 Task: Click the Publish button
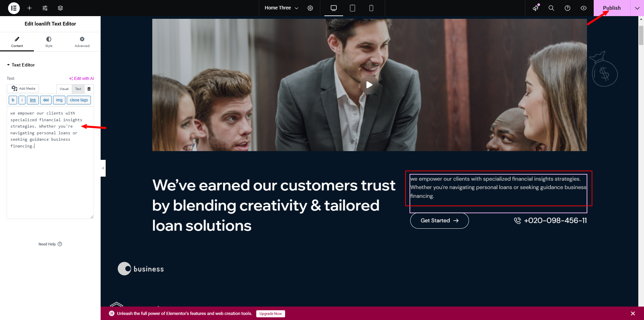(x=611, y=8)
